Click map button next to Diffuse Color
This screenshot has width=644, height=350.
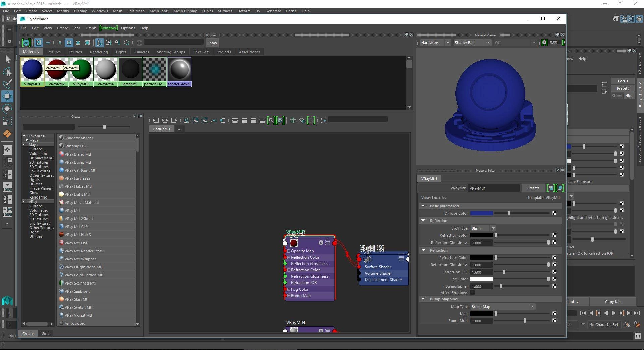554,213
